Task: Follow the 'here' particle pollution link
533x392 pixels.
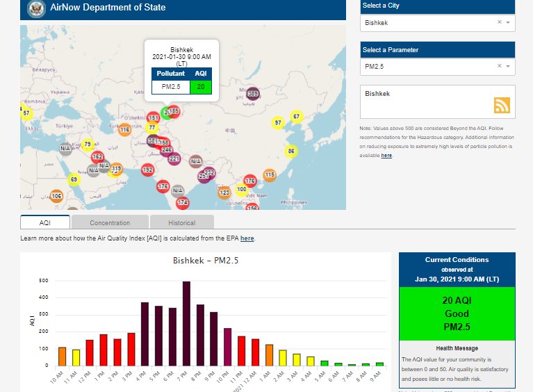Action: [386, 156]
